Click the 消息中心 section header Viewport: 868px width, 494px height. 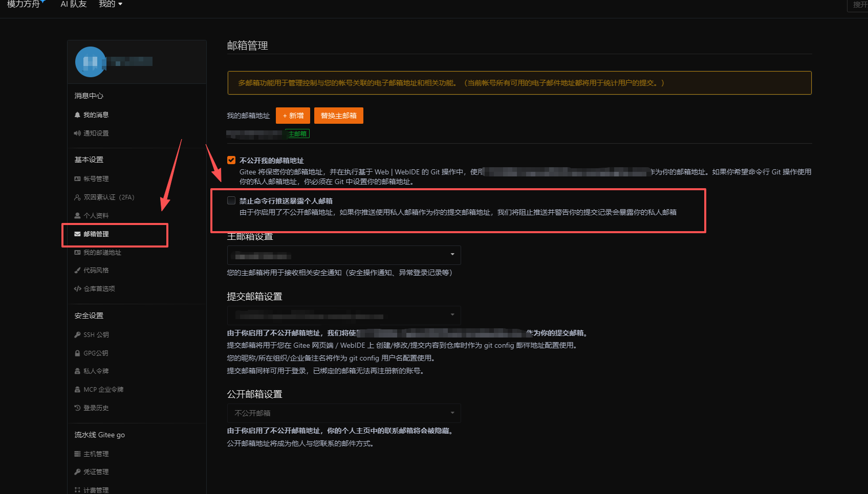89,96
